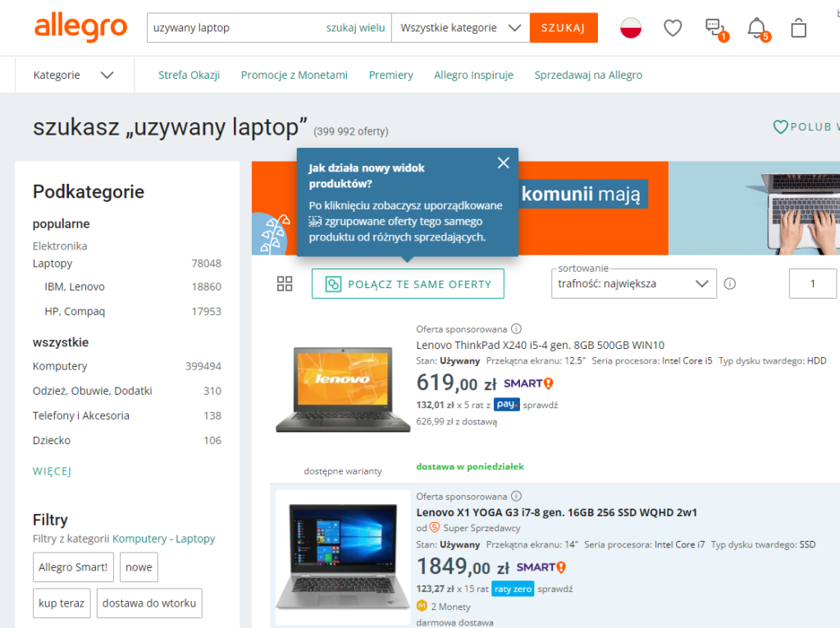This screenshot has height=628, width=840.
Task: Click Super Sprzedawcy badge icon
Action: (x=435, y=528)
